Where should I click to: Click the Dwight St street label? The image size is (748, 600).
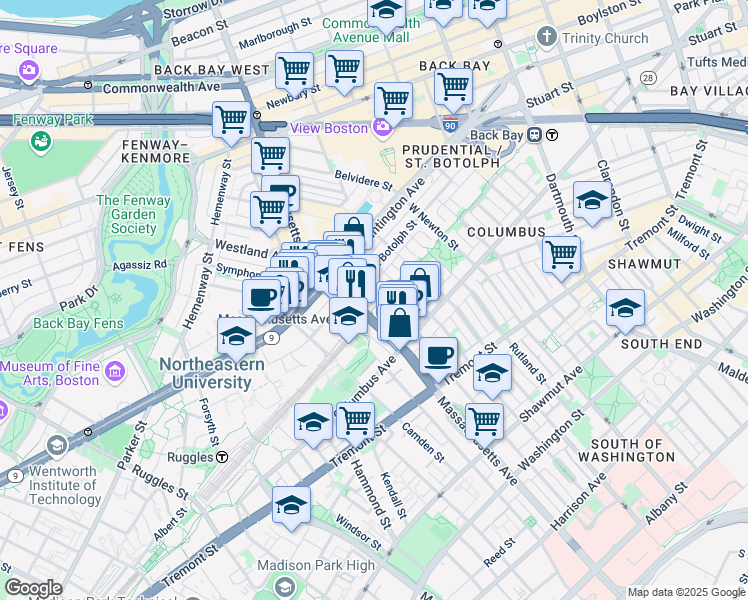700,228
